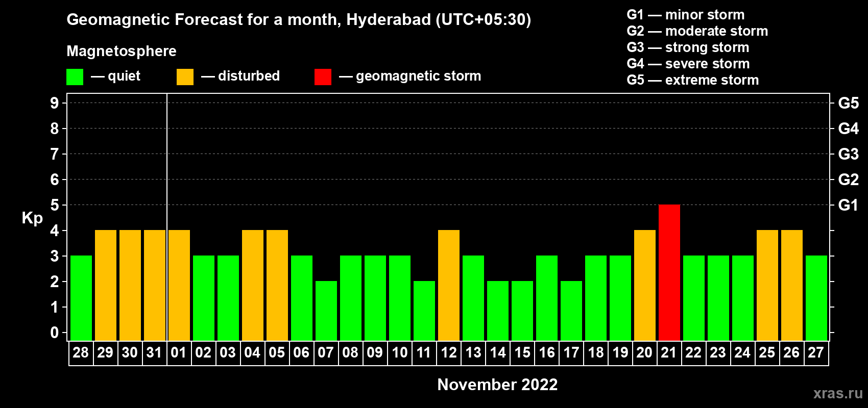This screenshot has width=868, height=408.
Task: Select the orange bar for day 25
Action: coord(767,285)
